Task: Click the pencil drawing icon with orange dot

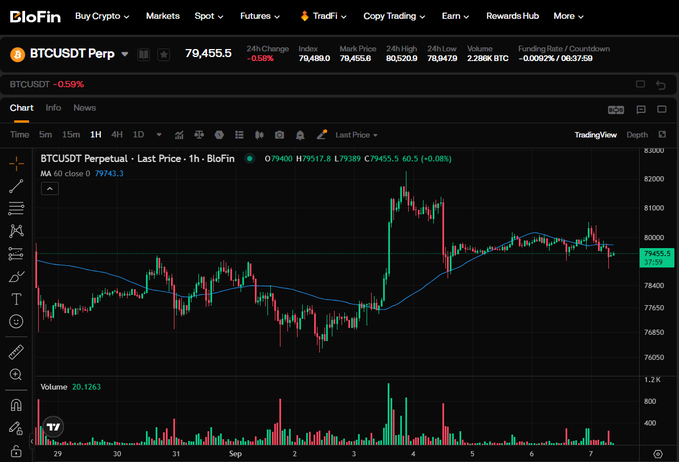Action: [x=321, y=135]
